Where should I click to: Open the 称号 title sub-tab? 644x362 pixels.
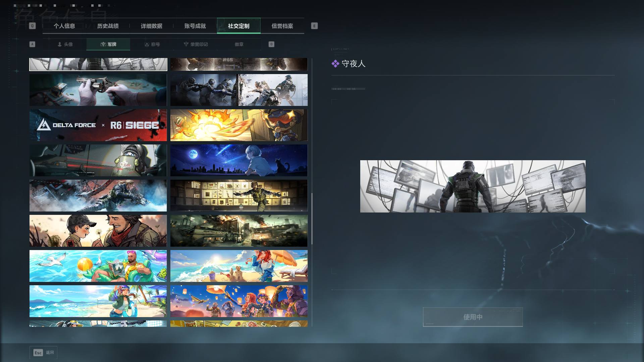[152, 44]
